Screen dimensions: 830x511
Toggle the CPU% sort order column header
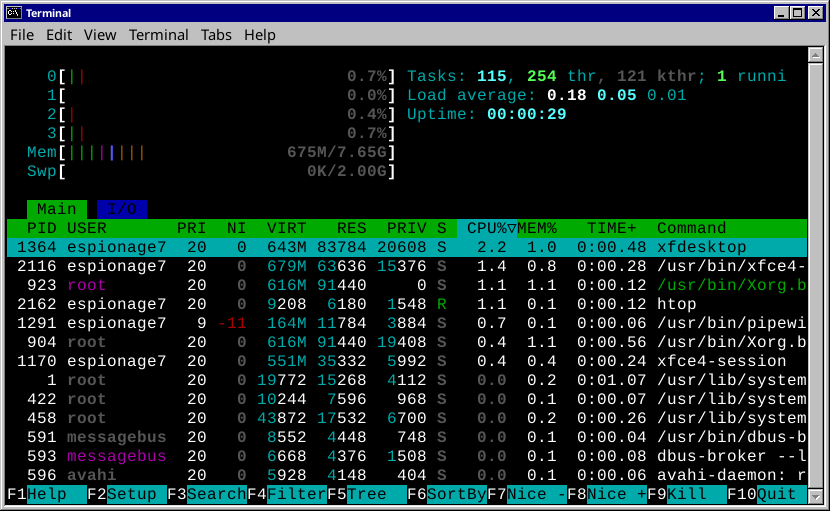487,228
